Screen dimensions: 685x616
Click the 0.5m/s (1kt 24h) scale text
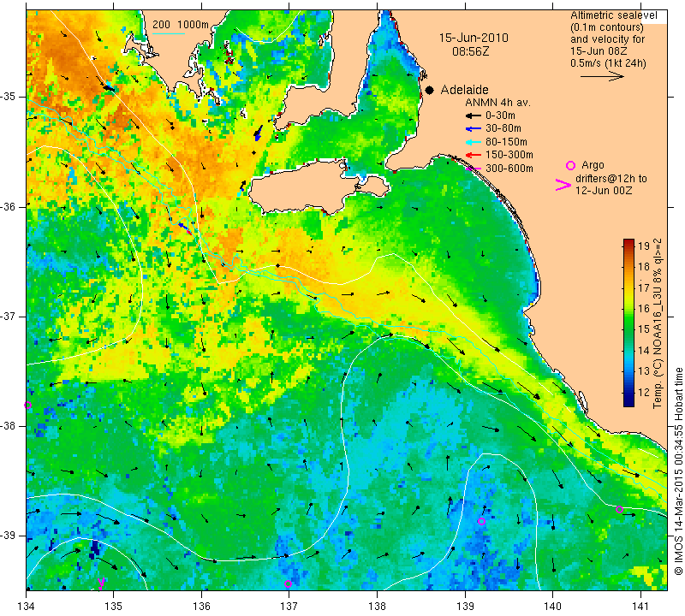(x=608, y=63)
